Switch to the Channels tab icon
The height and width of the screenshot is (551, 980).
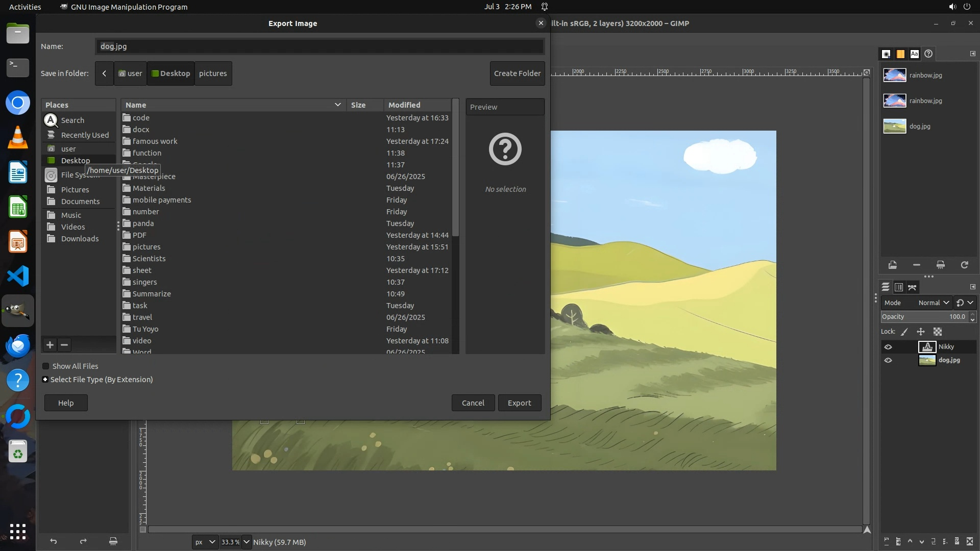899,287
